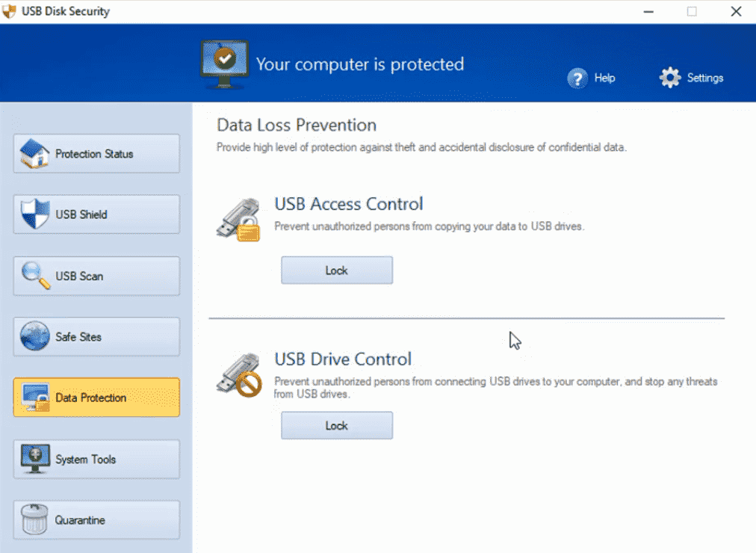Minimize the USB Disk Security window
Screen dimensions: 756x553
[648, 11]
